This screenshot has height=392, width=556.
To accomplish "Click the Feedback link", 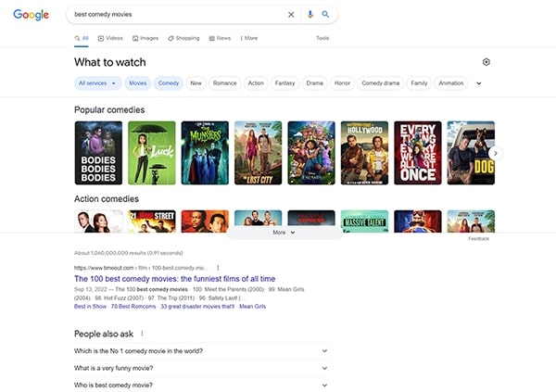I will point(479,239).
